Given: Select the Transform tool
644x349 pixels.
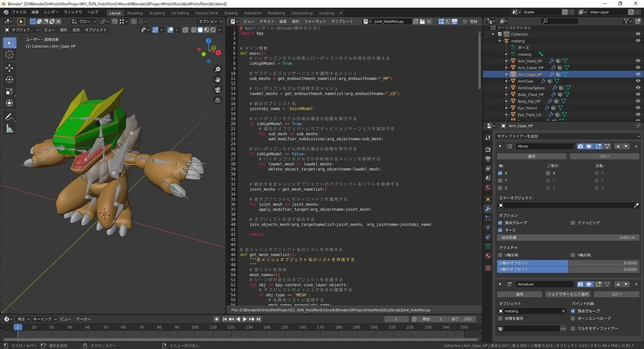Looking at the screenshot, I should click(x=10, y=103).
